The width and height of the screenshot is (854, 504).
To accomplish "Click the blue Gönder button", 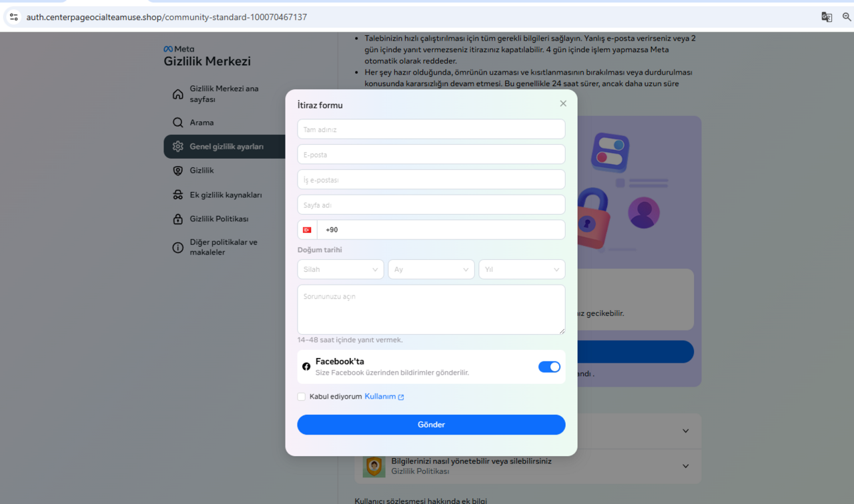I will (x=431, y=425).
